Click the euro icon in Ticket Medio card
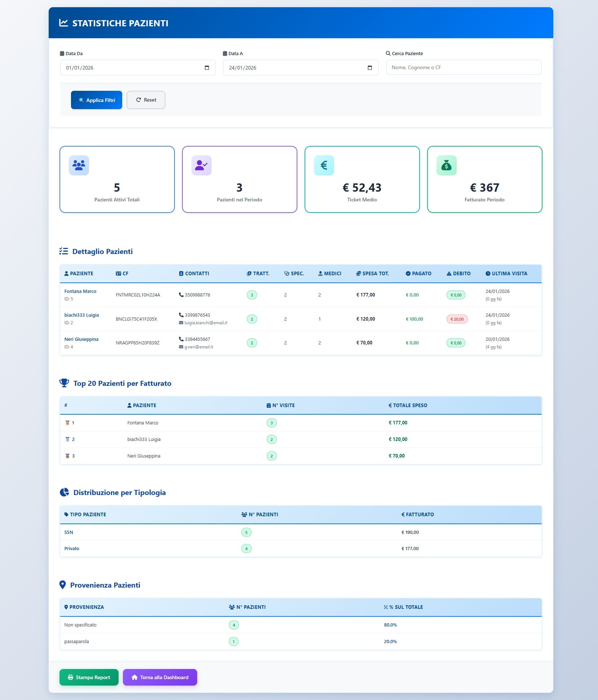This screenshot has width=598, height=700. [324, 165]
